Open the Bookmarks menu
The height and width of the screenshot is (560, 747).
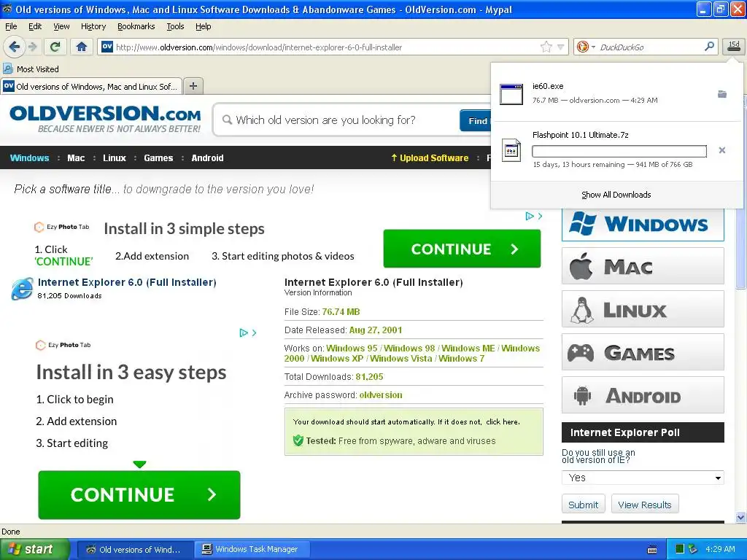point(136,26)
